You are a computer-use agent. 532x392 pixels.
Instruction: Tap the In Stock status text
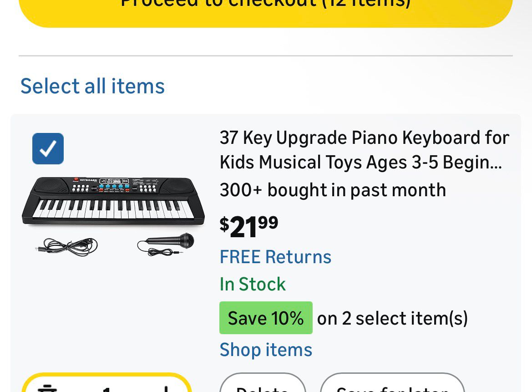point(253,284)
